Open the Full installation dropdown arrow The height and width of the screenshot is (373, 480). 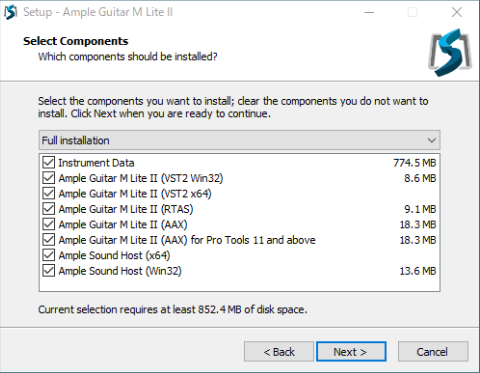432,140
